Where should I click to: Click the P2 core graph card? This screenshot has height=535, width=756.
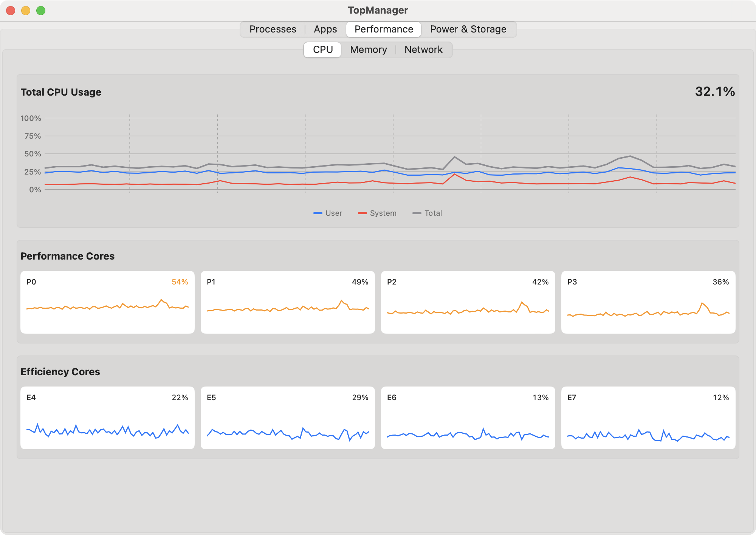coord(468,302)
